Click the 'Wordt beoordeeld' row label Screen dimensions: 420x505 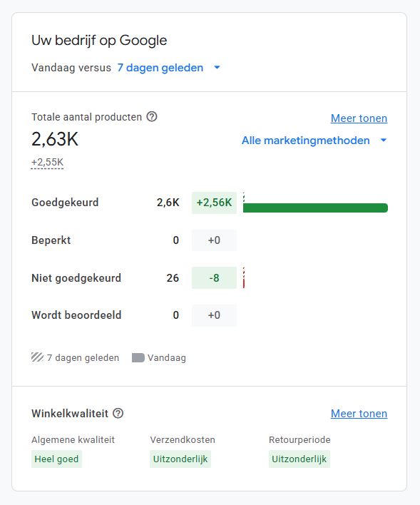(76, 315)
